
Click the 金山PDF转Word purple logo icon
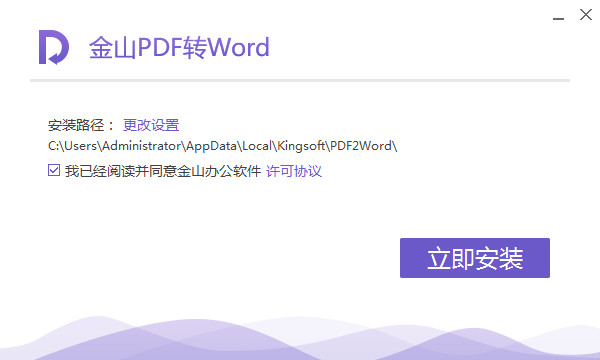(54, 47)
